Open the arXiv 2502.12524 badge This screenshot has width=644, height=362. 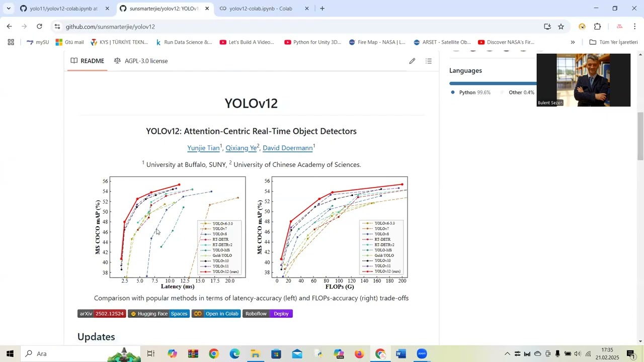pos(102,314)
